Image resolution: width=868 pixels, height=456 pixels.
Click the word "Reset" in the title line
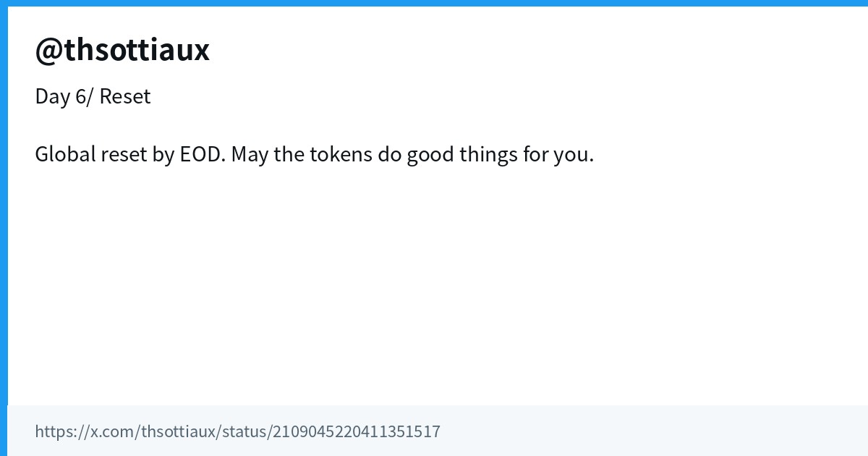pos(125,96)
